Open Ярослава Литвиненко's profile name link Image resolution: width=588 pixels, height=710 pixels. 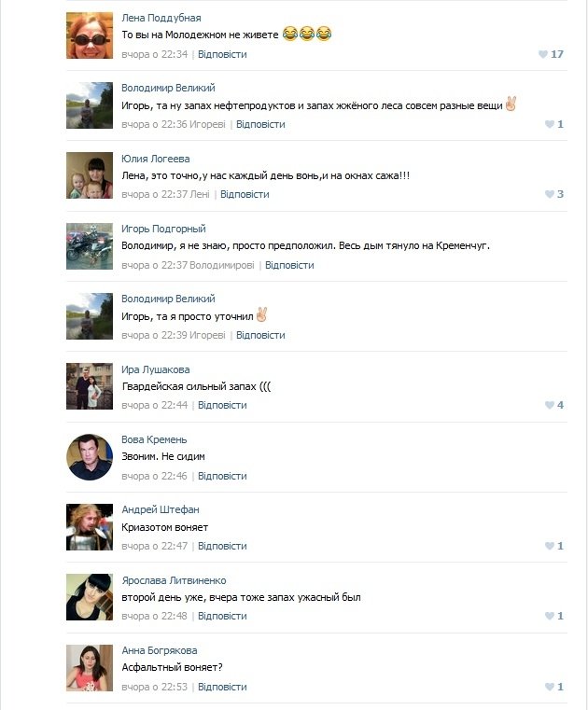point(174,580)
